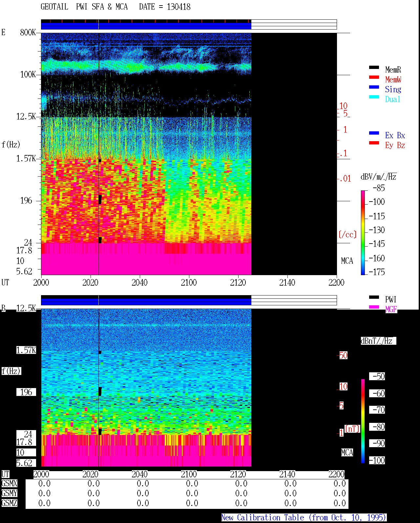Click the 12.5K label on the E panel axis
Viewport: 420px width, 523px height.
pos(26,116)
